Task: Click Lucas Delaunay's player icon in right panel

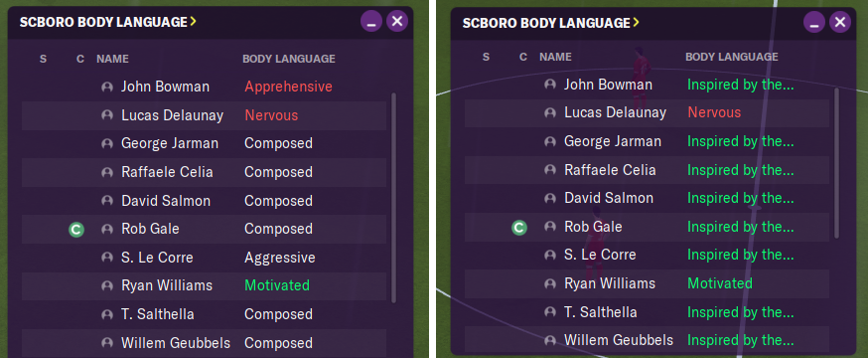Action: (549, 113)
